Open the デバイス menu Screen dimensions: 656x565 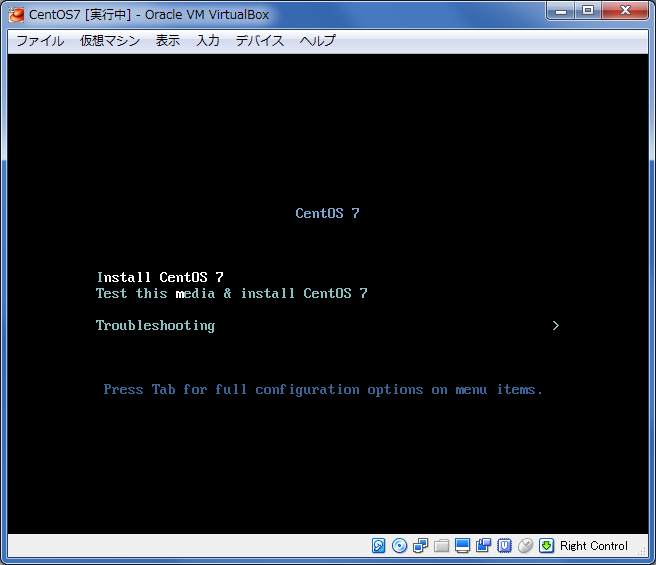click(x=260, y=41)
